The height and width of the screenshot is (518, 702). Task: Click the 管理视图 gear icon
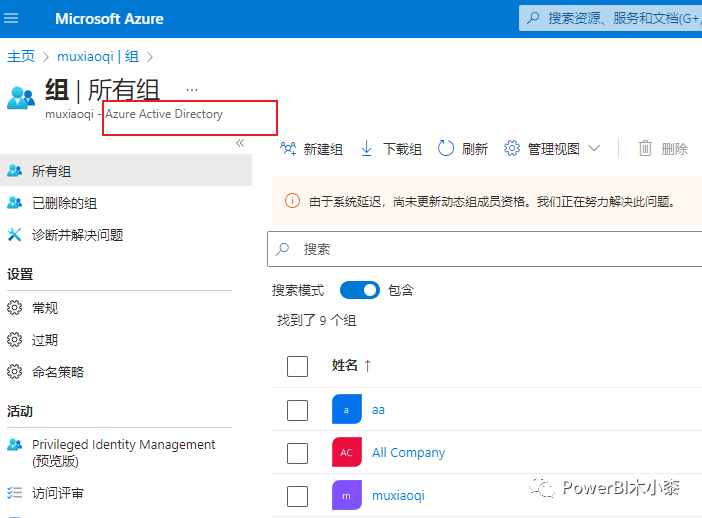(512, 148)
